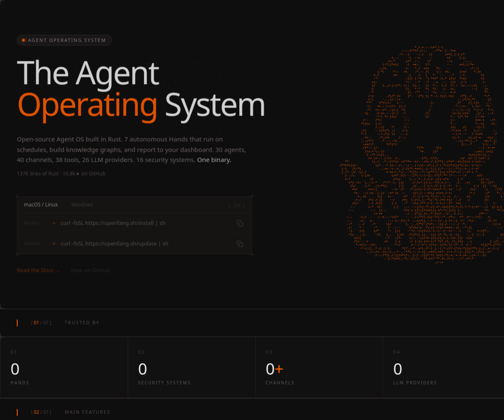Click the LLM PROVIDERS stat card
Viewport: 504px width, 420px height.
[443, 367]
